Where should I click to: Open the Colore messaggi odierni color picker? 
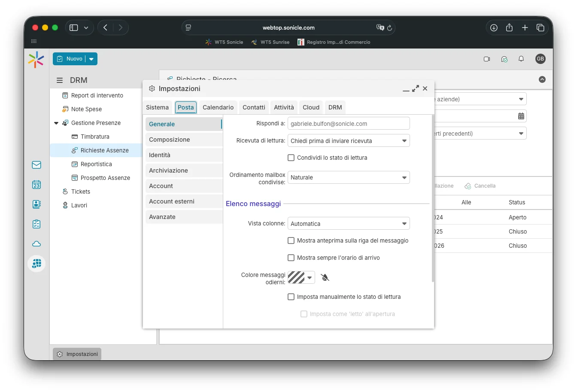301,277
